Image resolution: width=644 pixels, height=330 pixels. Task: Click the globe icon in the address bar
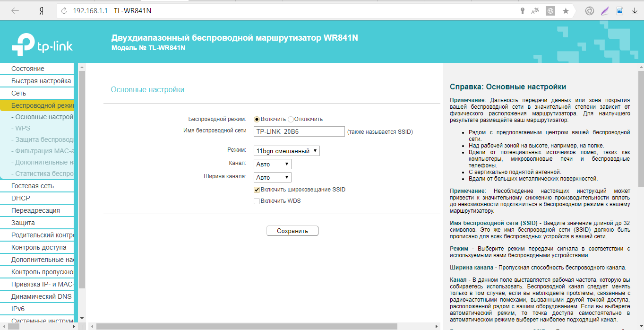[x=550, y=11]
